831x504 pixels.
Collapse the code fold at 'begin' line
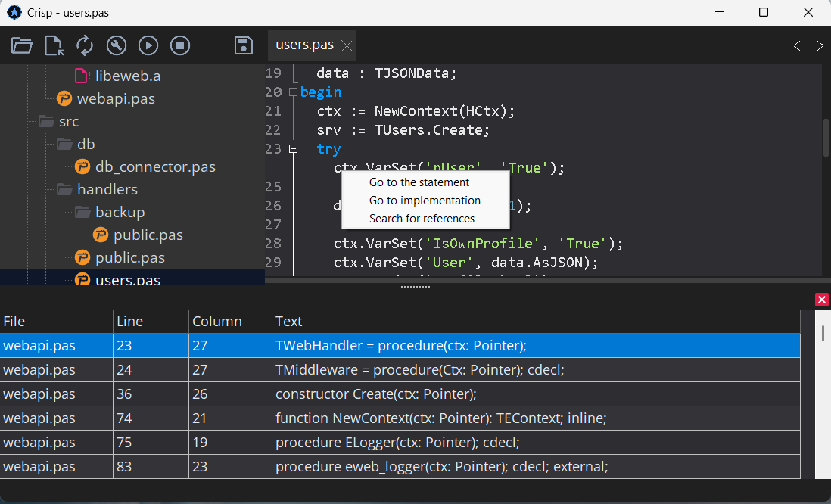tap(293, 92)
